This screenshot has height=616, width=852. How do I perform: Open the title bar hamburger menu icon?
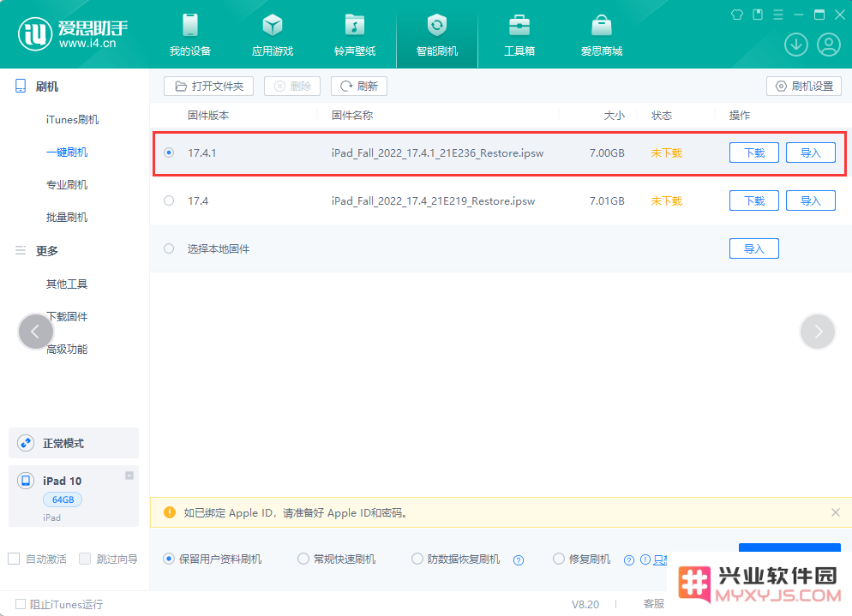pyautogui.click(x=778, y=15)
